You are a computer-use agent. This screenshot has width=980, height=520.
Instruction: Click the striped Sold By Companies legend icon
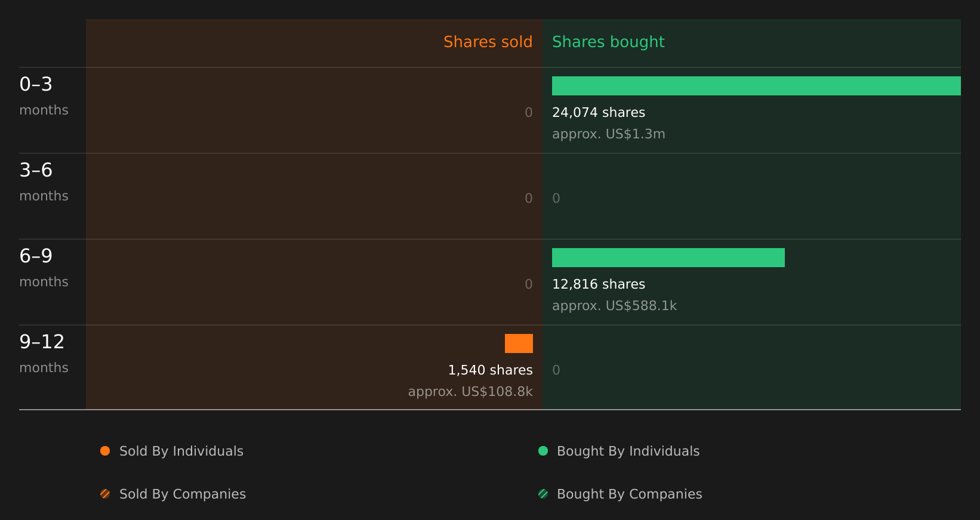105,494
